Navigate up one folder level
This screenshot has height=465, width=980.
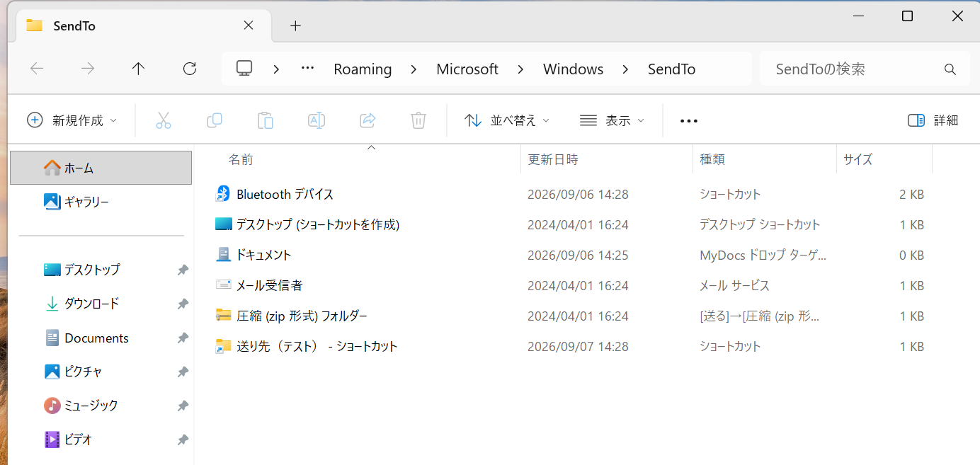[139, 69]
